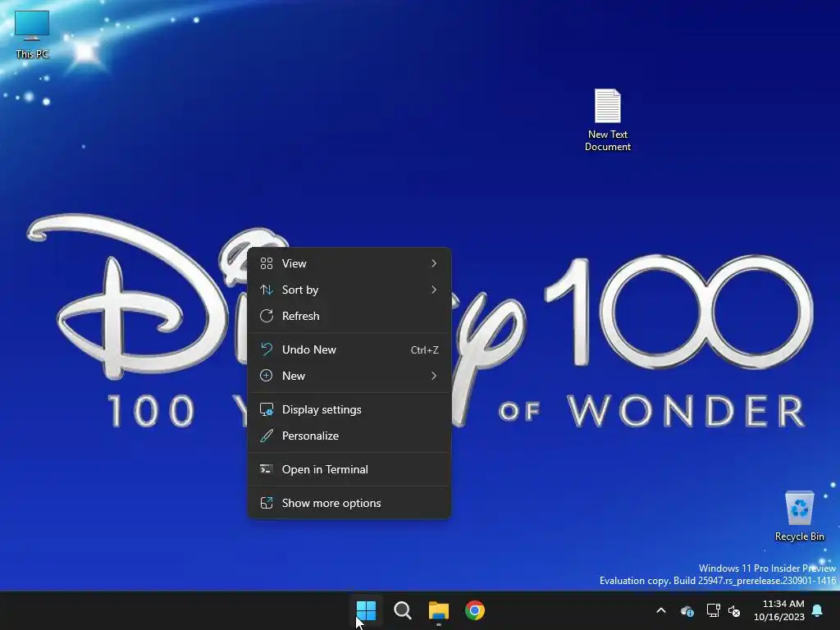Click the Display settings monitor icon
Screen dimensions: 840x630
pyautogui.click(x=267, y=410)
